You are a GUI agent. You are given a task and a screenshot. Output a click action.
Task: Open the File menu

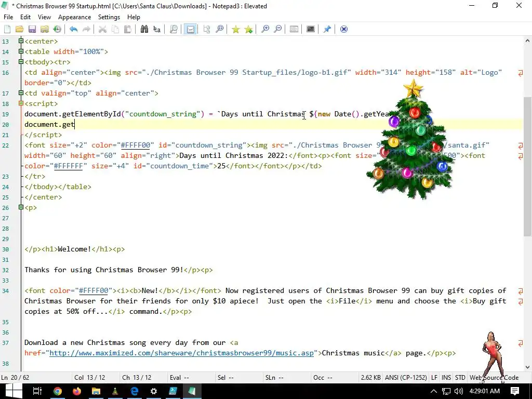8,17
